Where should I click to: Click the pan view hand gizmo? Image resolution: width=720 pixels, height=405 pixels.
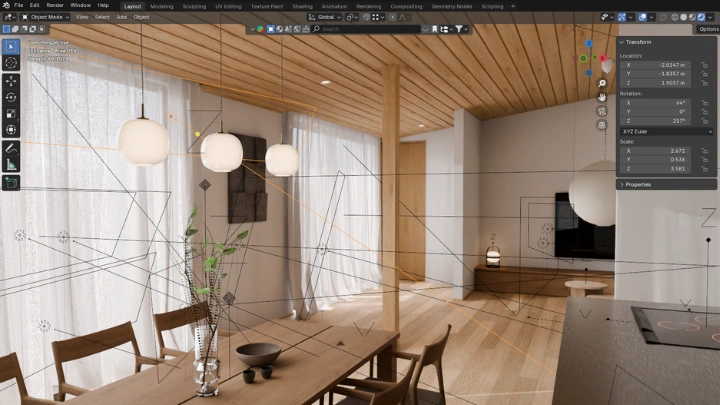click(602, 97)
